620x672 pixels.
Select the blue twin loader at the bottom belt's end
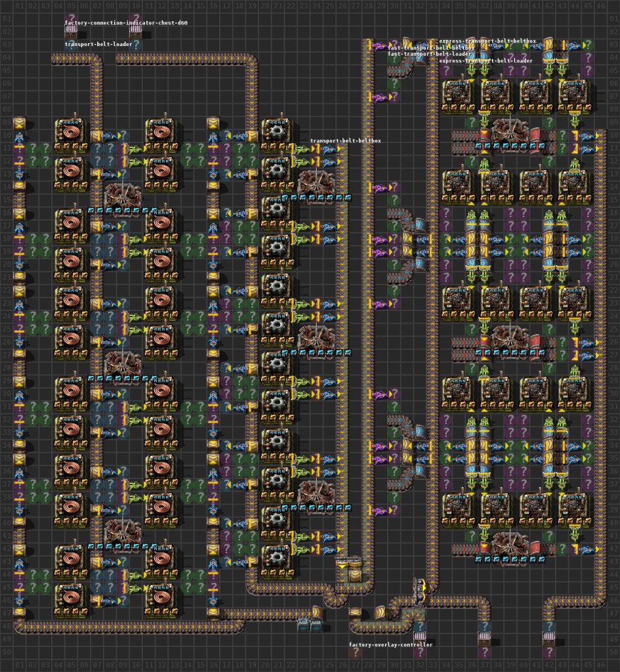tap(310, 625)
